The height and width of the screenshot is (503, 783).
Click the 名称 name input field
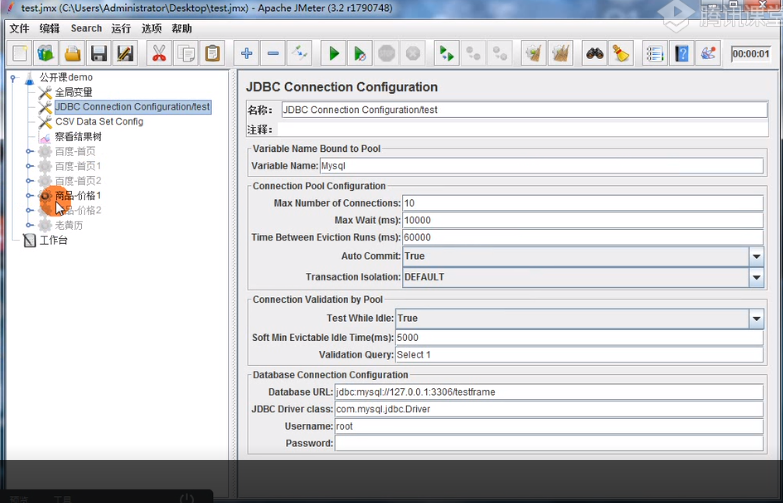pos(524,110)
